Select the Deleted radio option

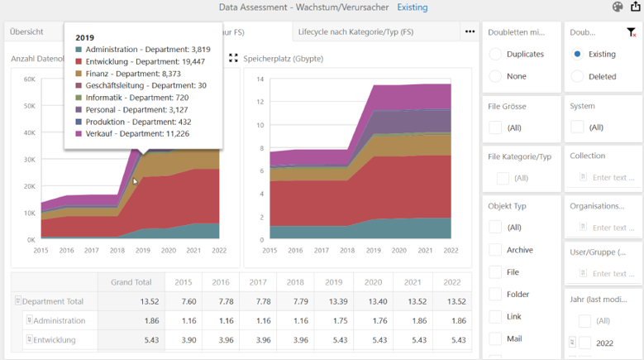(577, 76)
